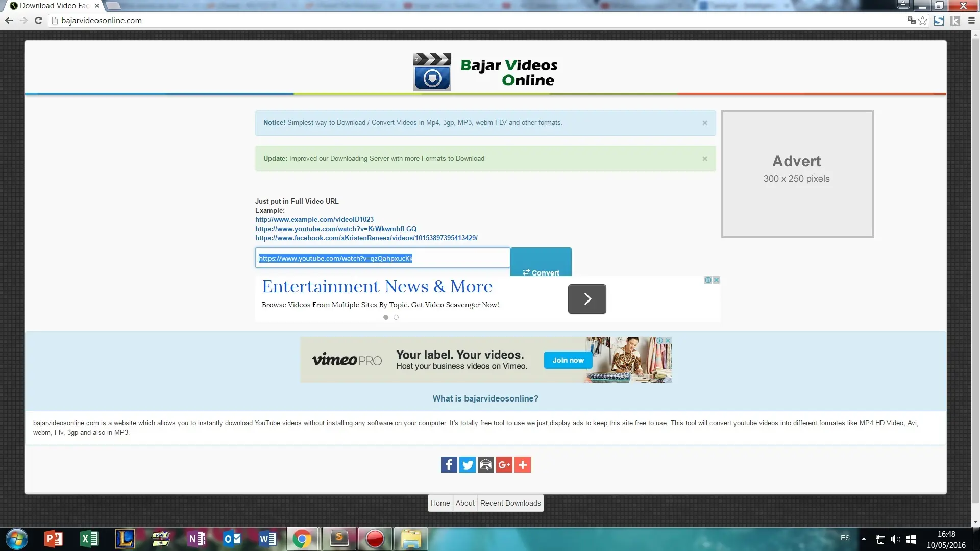
Task: Share the page via the Twitter icon
Action: click(467, 465)
